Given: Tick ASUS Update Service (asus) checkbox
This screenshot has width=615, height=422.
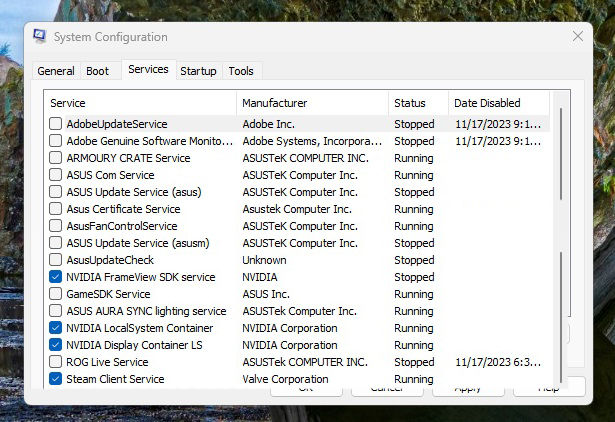Looking at the screenshot, I should point(55,192).
